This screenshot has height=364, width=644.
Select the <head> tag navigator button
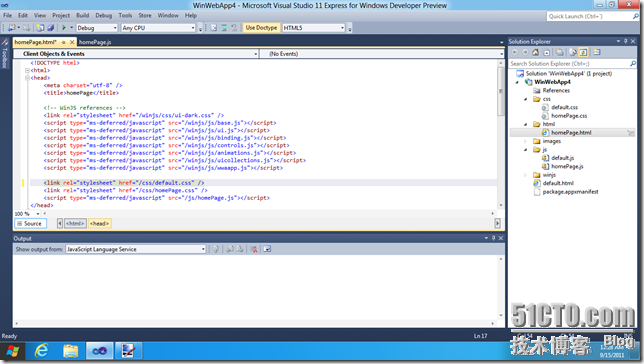tap(99, 223)
